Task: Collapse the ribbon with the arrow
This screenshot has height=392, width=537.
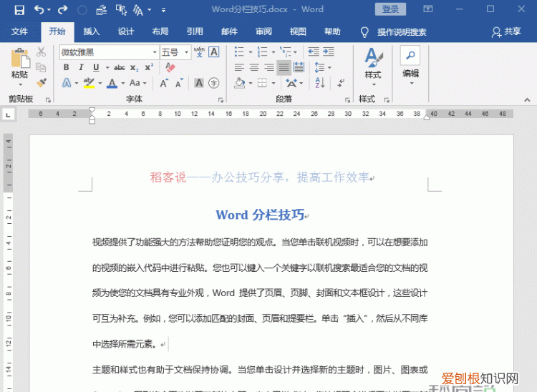Action: 527,100
